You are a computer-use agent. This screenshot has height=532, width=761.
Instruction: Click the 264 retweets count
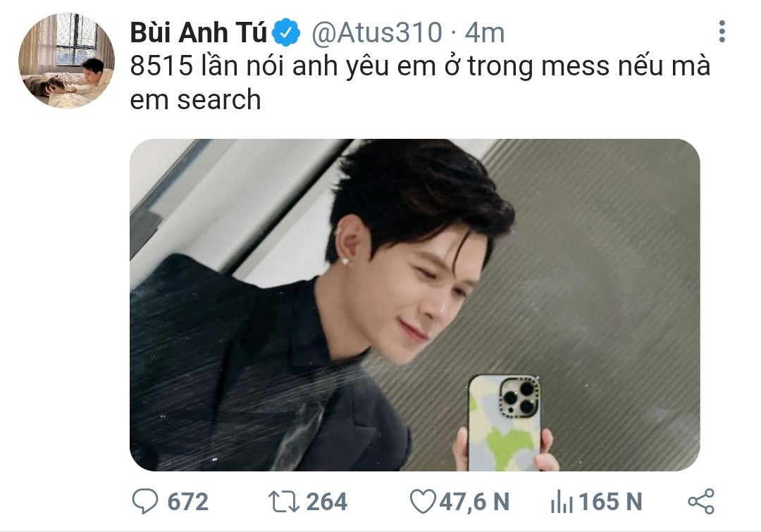point(327,502)
